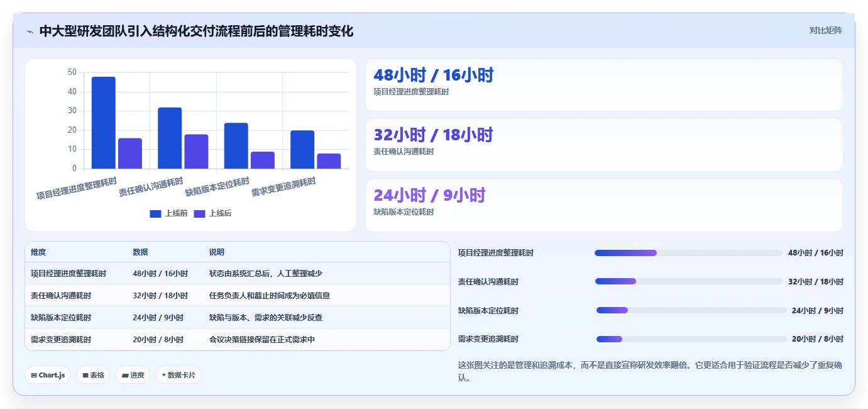The image size is (868, 409).
Task: Select the 上线前 bar for 需求变更追溯耗时
Action: coord(302,150)
